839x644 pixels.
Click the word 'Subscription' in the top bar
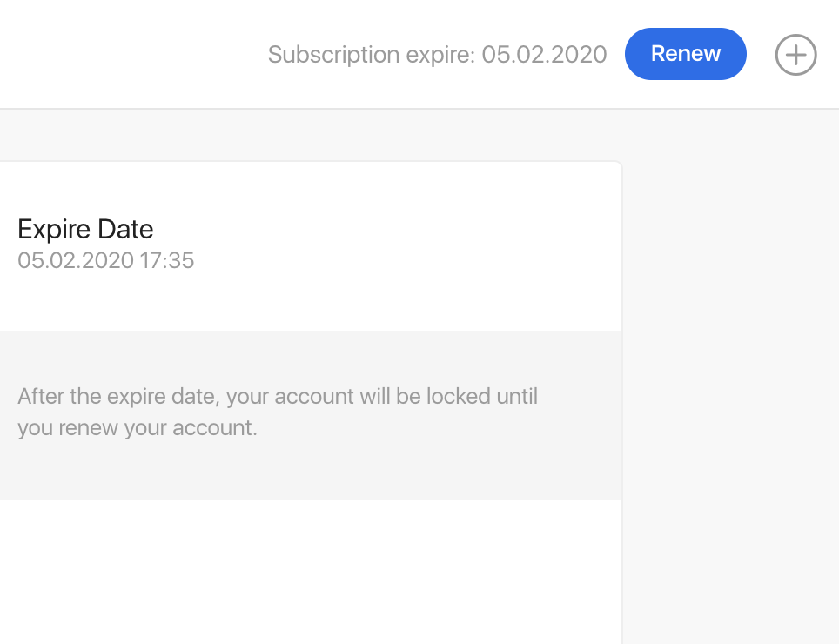[333, 55]
